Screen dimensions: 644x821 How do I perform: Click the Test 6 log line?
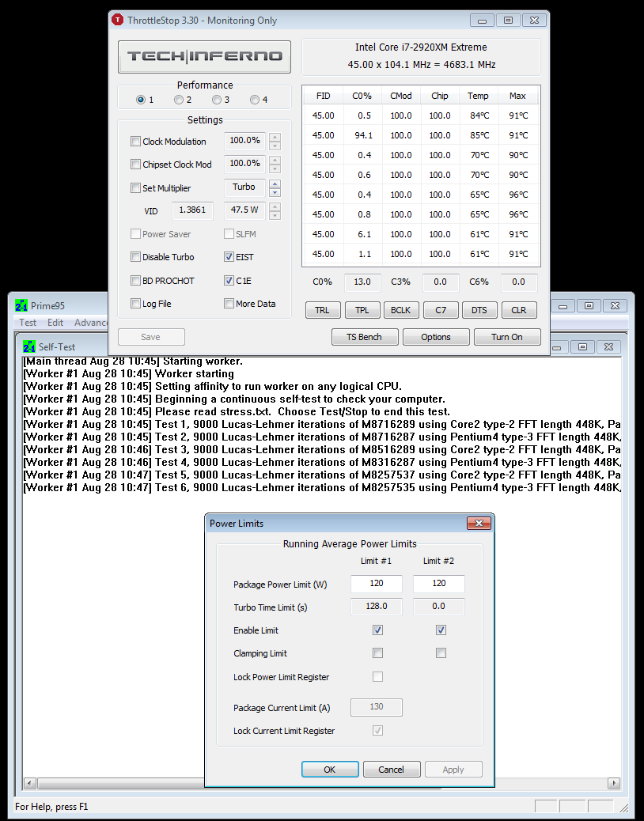[322, 487]
